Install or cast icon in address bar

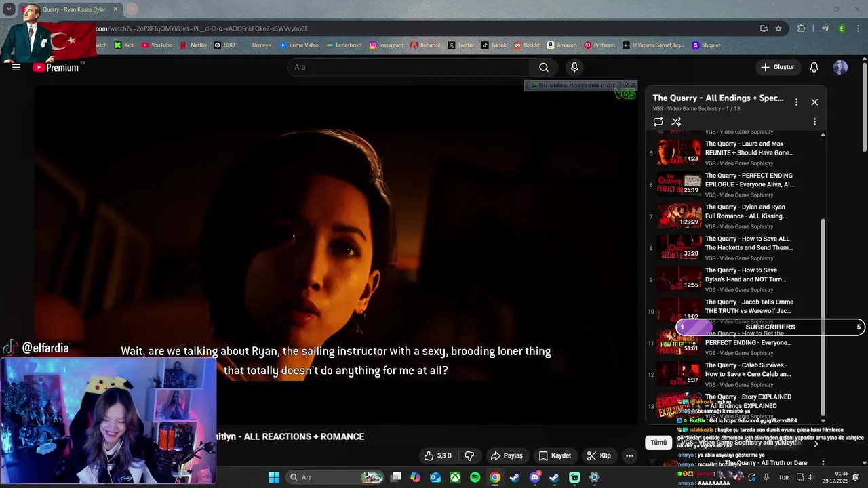(764, 28)
